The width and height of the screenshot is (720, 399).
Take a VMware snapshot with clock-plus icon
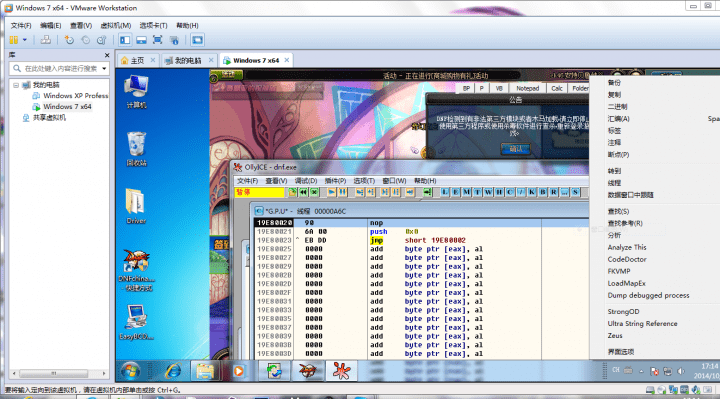[69, 40]
